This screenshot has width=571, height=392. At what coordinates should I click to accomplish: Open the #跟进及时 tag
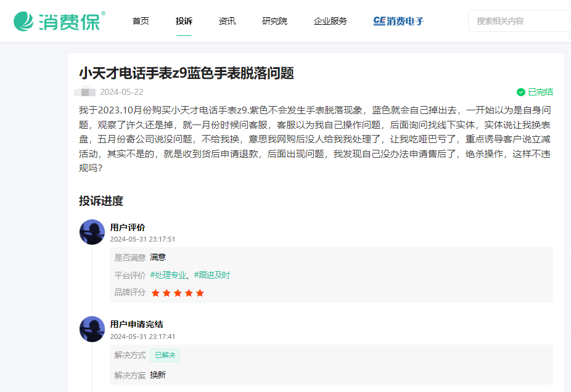212,275
